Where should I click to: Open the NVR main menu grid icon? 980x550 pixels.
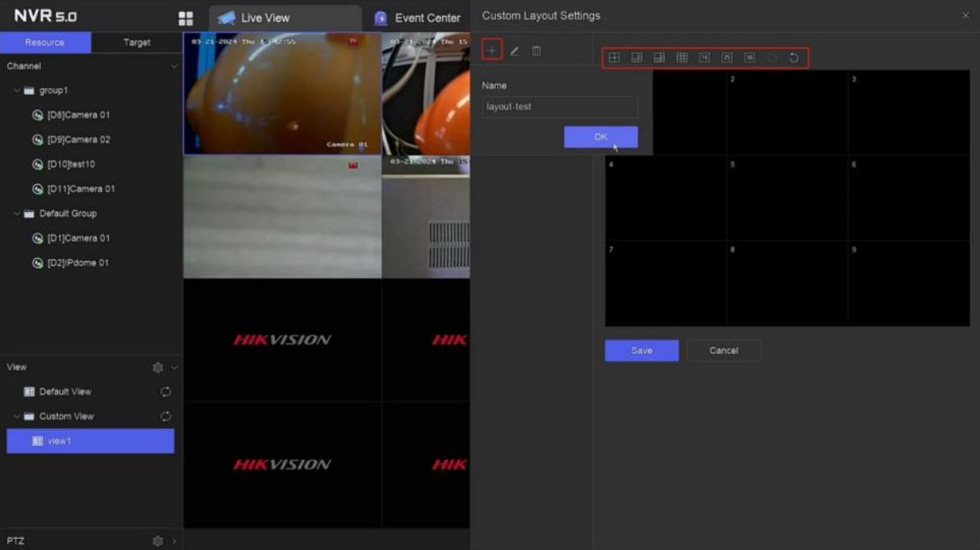point(186,18)
